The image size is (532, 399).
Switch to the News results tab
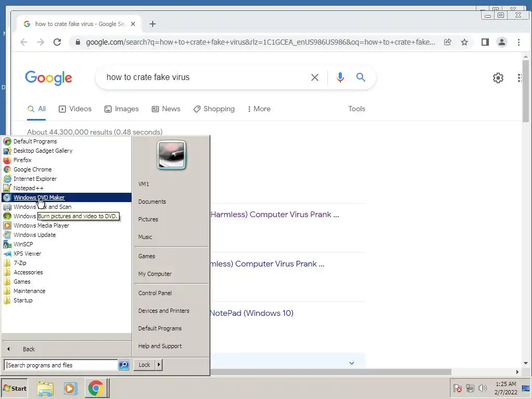166,109
